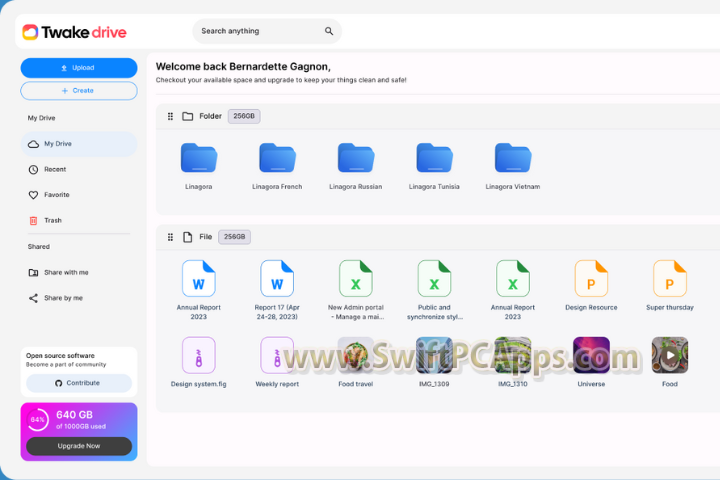The width and height of the screenshot is (720, 480).
Task: Click the Contribute button
Action: [x=79, y=383]
